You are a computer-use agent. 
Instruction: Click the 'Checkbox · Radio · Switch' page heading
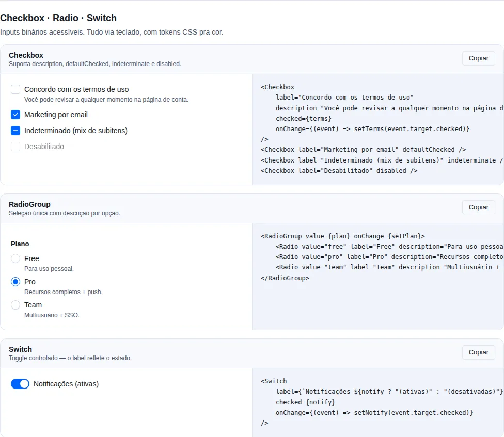click(x=58, y=18)
